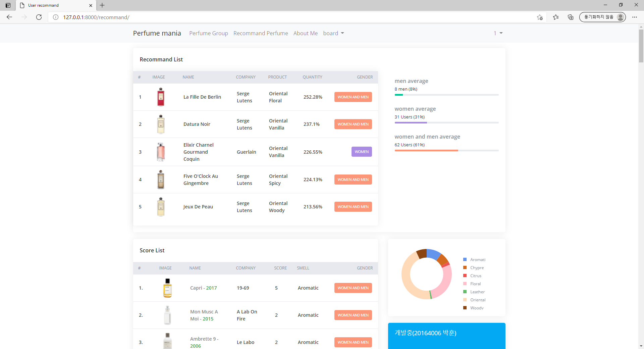
Task: Click the women and men average progress bar
Action: (446, 150)
